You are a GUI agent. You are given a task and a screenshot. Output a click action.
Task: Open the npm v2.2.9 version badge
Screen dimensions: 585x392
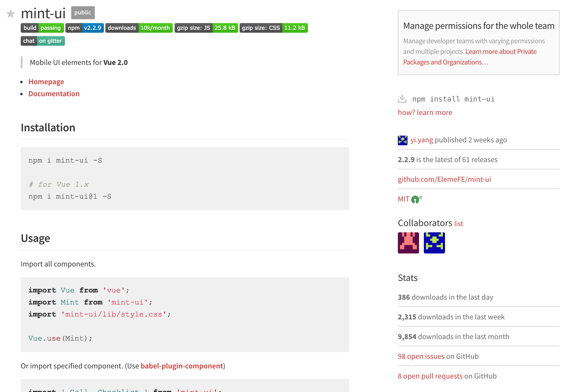84,28
